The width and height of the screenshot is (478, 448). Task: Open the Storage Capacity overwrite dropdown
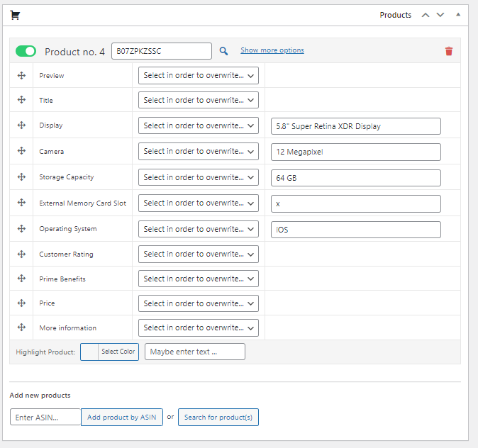[x=199, y=177]
